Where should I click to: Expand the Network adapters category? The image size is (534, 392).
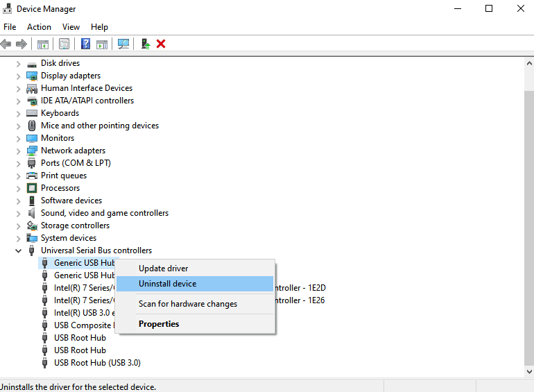[x=19, y=151]
